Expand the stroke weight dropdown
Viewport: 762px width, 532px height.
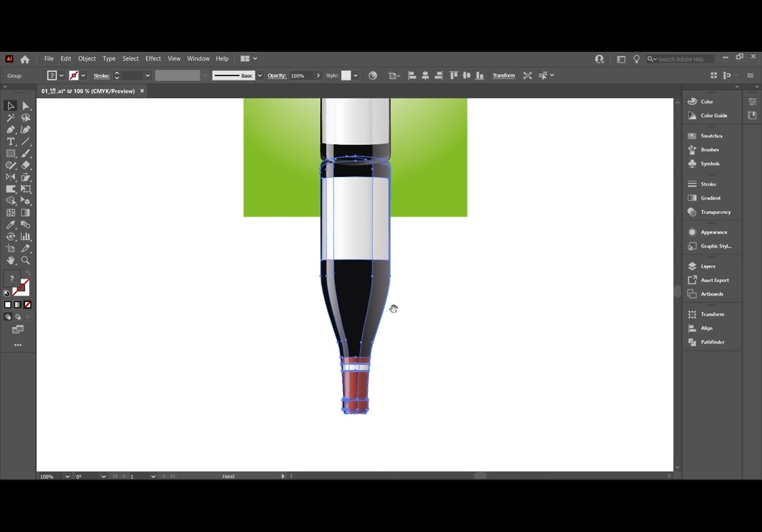coord(148,76)
